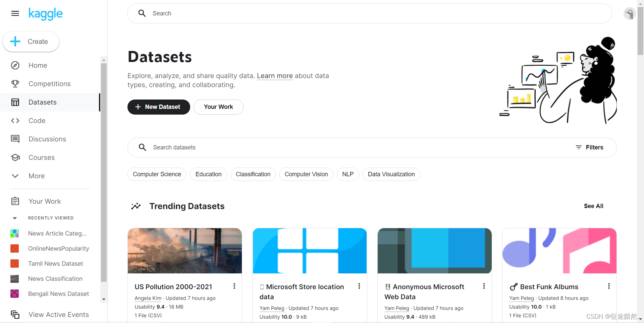644x323 pixels.
Task: Click the Kaggle logo
Action: pyautogui.click(x=46, y=14)
